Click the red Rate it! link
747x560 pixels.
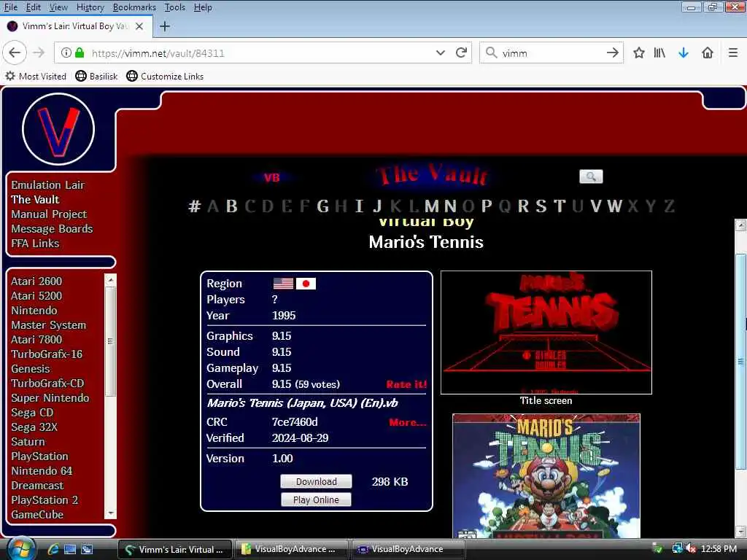click(x=406, y=384)
